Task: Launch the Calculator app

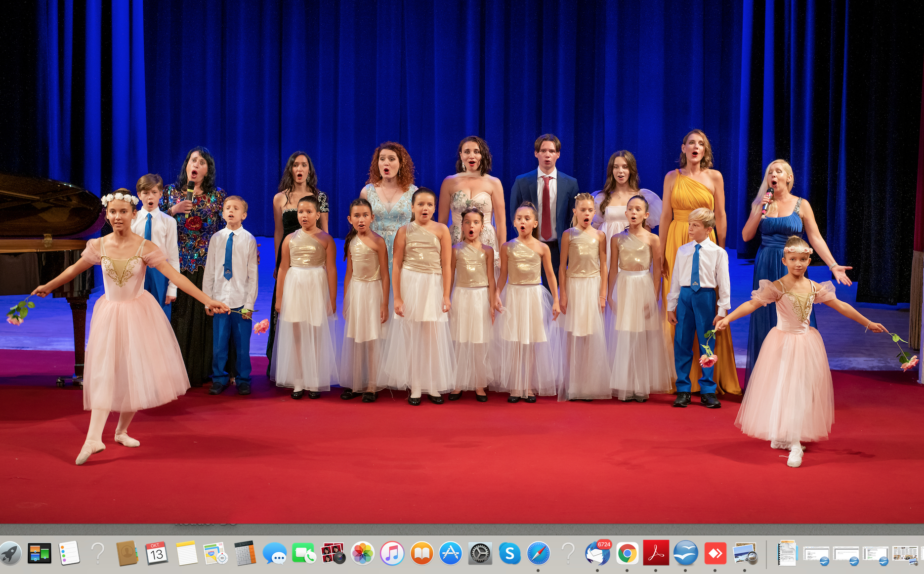Action: click(245, 553)
